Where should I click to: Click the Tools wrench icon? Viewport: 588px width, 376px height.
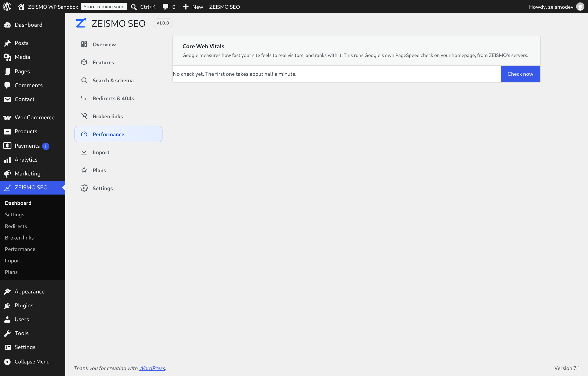pyautogui.click(x=7, y=333)
